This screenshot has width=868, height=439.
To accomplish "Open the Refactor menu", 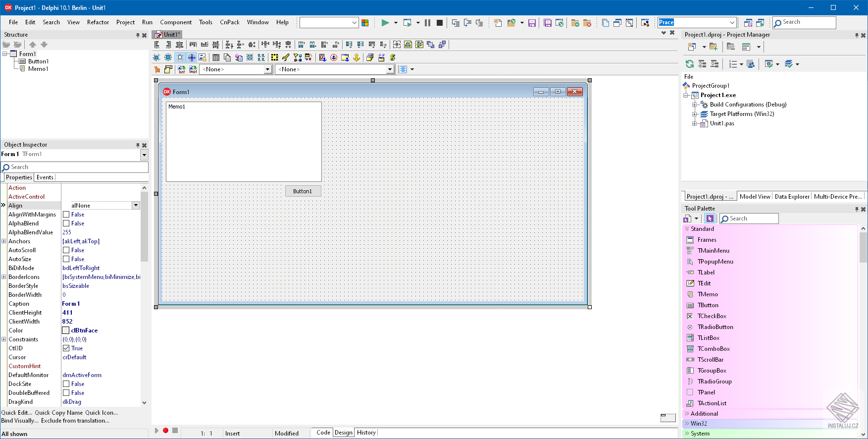I will (98, 22).
